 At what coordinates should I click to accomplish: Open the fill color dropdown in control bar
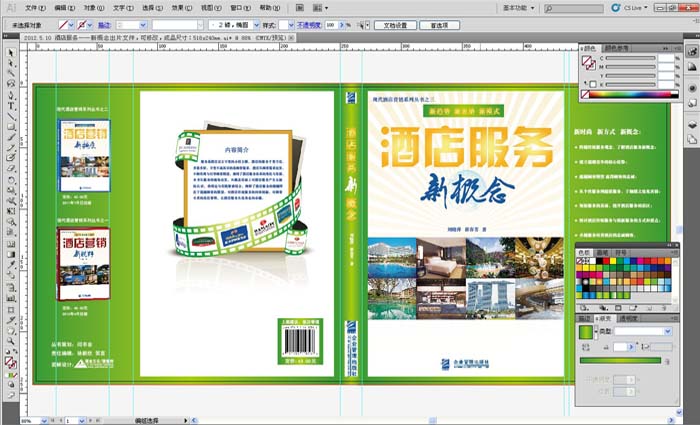(71, 25)
